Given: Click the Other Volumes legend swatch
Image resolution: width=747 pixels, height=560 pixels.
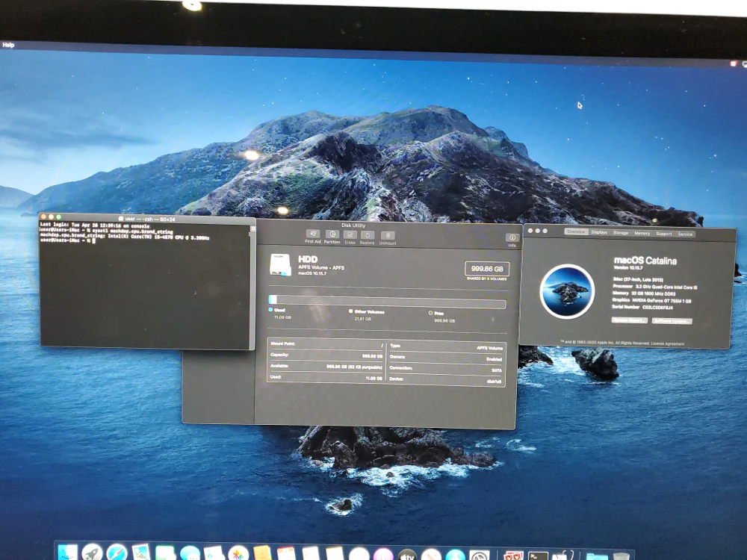Looking at the screenshot, I should pos(350,311).
